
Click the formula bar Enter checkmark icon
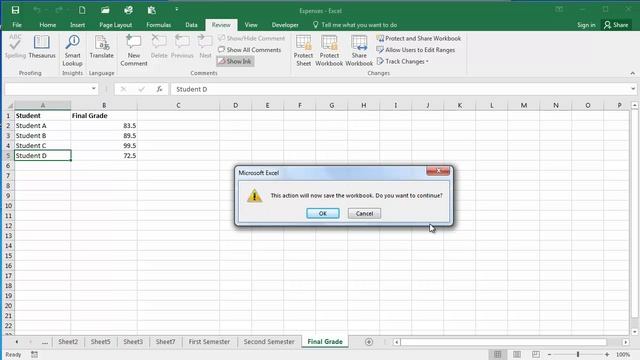coord(142,89)
